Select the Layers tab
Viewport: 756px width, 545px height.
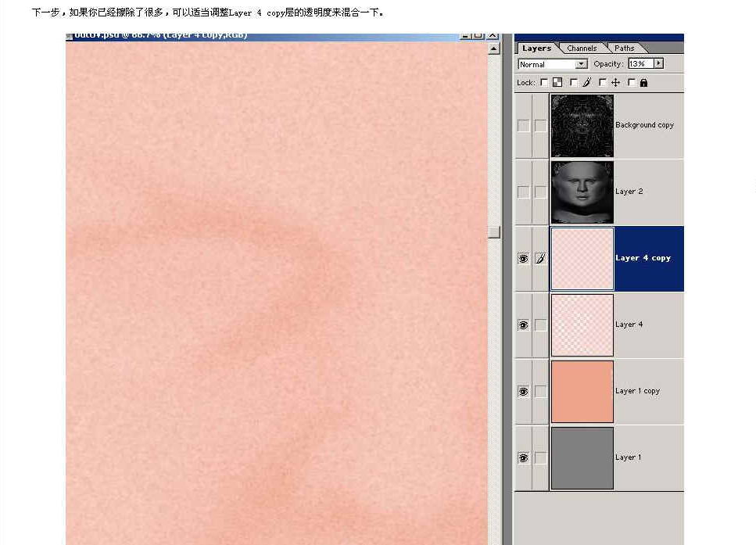536,48
